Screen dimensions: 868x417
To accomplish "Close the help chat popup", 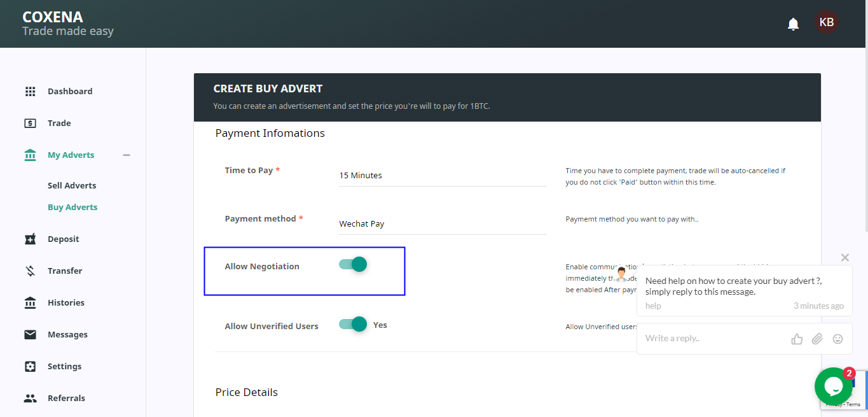I will [x=844, y=258].
